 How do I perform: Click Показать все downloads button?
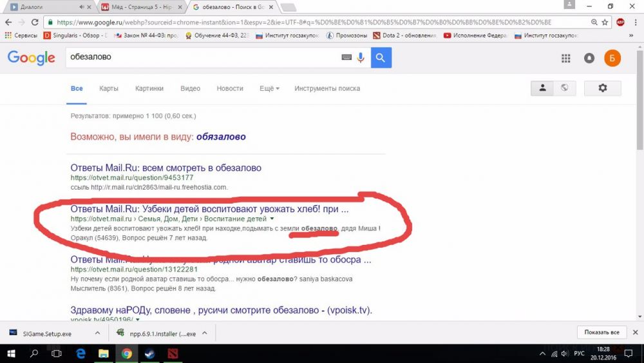tap(601, 332)
